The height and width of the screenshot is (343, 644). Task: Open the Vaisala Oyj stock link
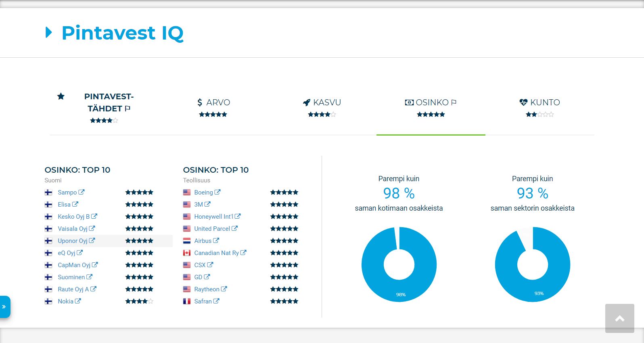[x=76, y=229]
